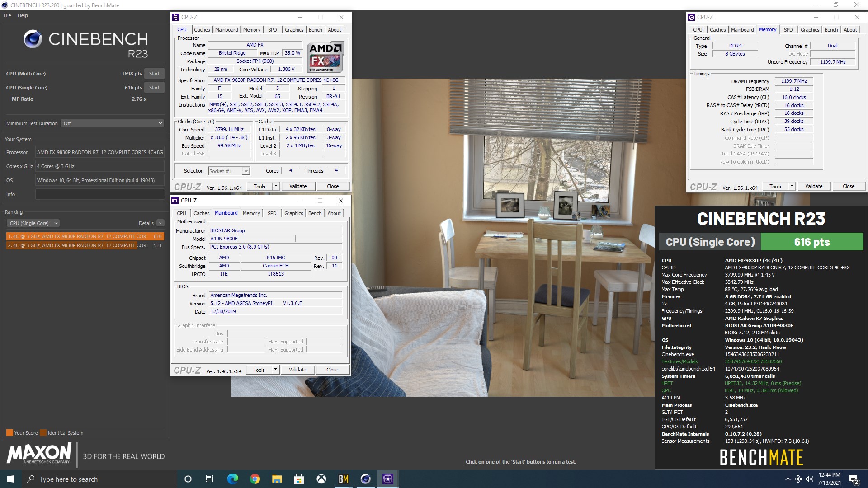Click the Textures/Models green entry

[679, 361]
